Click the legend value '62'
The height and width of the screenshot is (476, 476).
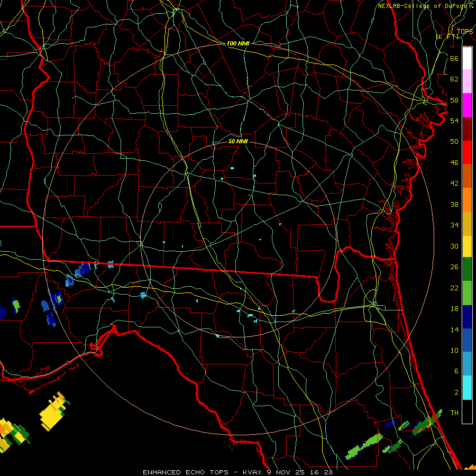tap(454, 79)
